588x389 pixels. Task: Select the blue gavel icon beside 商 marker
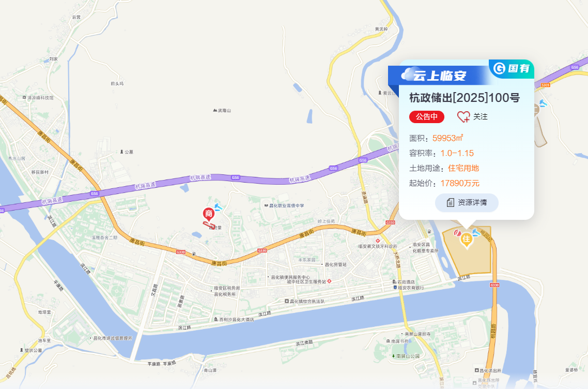(218, 206)
